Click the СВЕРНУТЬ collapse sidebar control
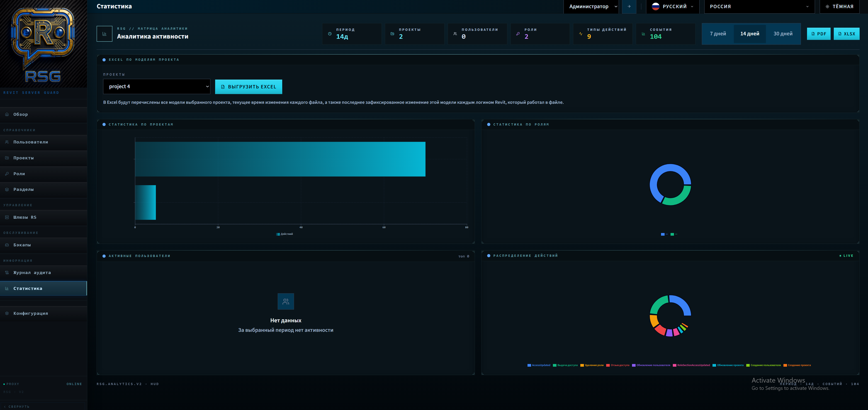 [17, 407]
